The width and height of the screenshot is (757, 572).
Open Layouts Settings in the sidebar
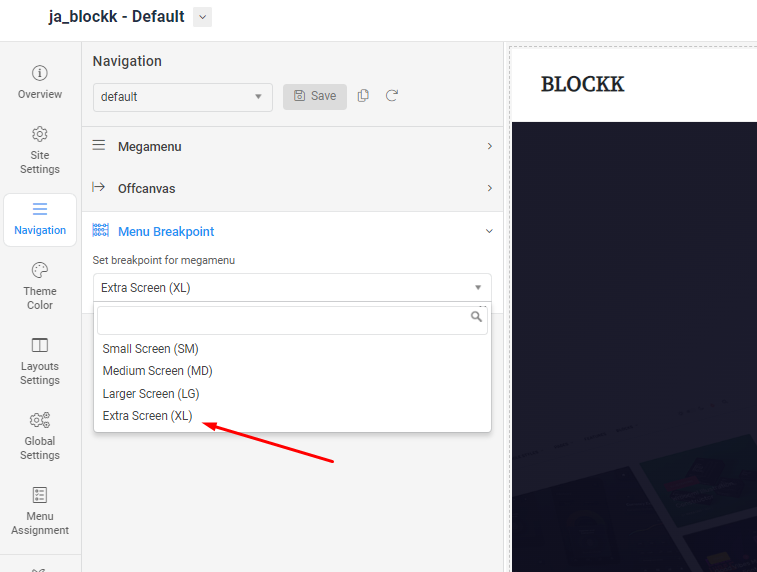[x=40, y=361]
